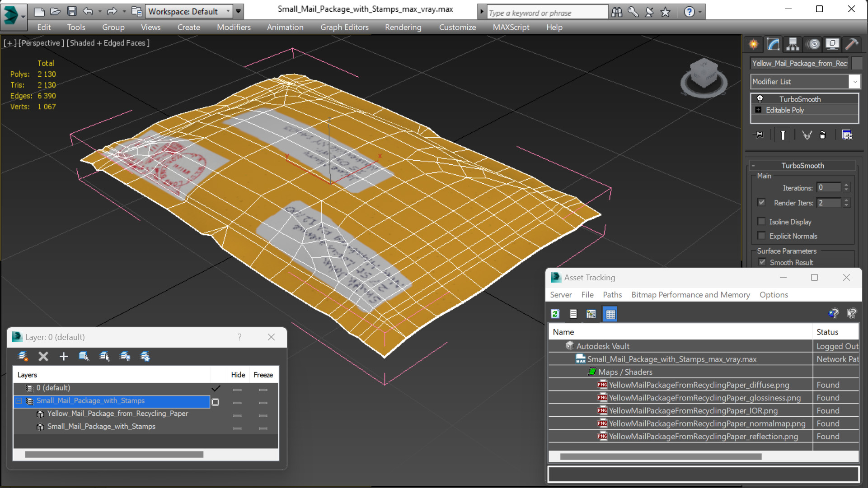
Task: Enable the Explicit Normals checkbox
Action: (762, 236)
